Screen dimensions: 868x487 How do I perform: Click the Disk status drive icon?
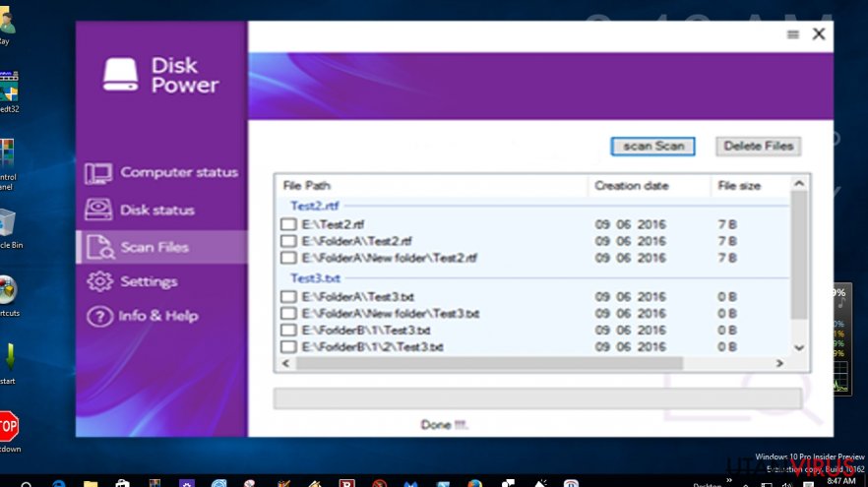[98, 210]
